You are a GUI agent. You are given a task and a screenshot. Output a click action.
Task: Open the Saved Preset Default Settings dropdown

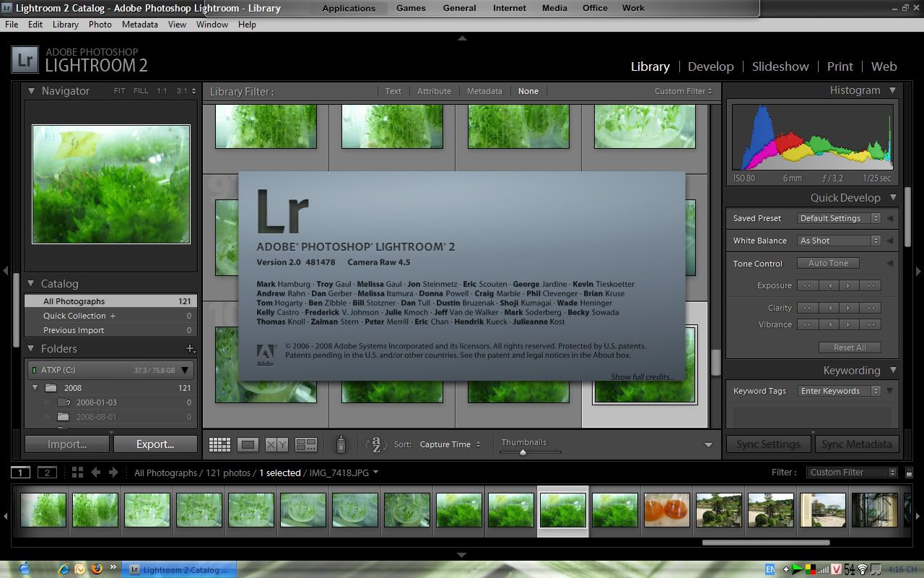click(x=839, y=218)
